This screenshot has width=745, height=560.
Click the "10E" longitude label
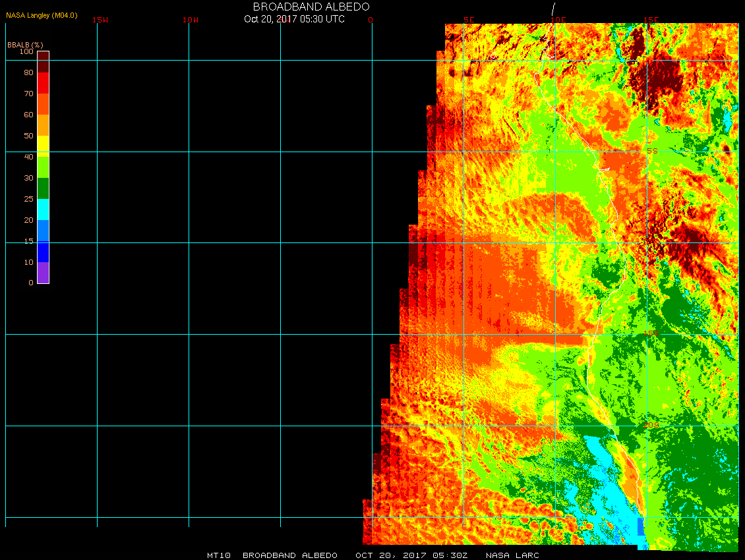(558, 20)
